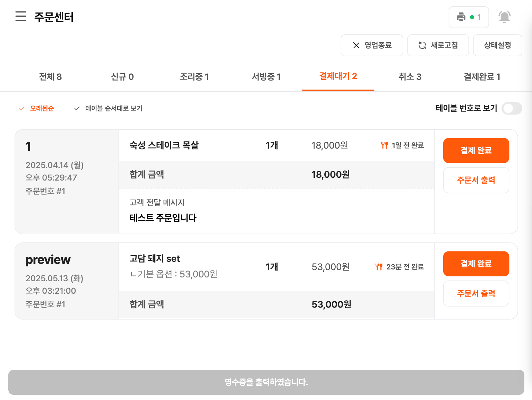Click checkmark icon next to 오래된순
Image resolution: width=532 pixels, height=400 pixels.
(22, 108)
